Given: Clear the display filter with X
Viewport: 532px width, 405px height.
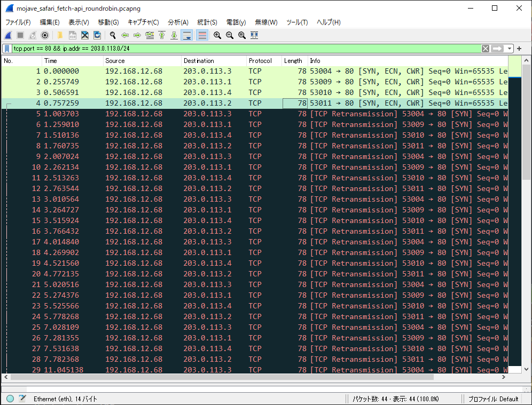Looking at the screenshot, I should coord(486,49).
